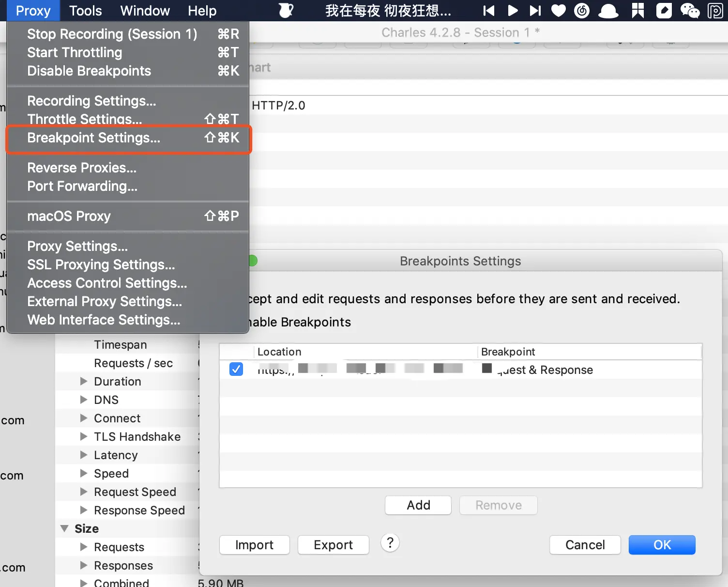Click the Breakpoints Settings help question mark
This screenshot has width=728, height=587.
pyautogui.click(x=390, y=543)
